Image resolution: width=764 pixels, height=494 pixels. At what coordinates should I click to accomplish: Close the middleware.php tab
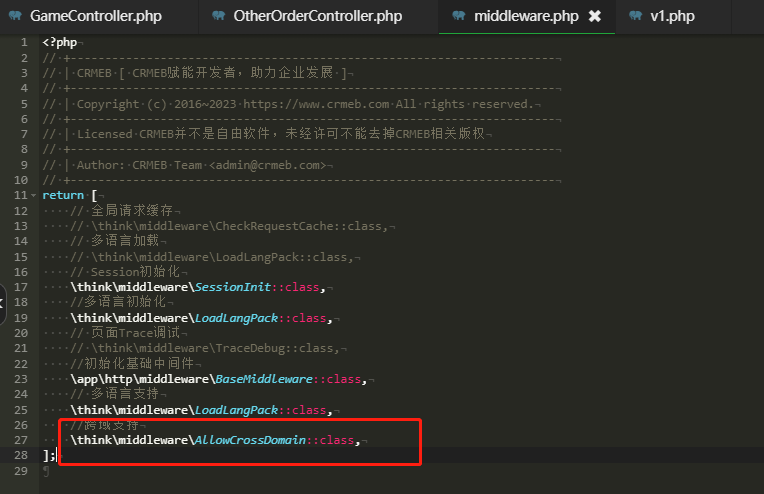point(594,17)
